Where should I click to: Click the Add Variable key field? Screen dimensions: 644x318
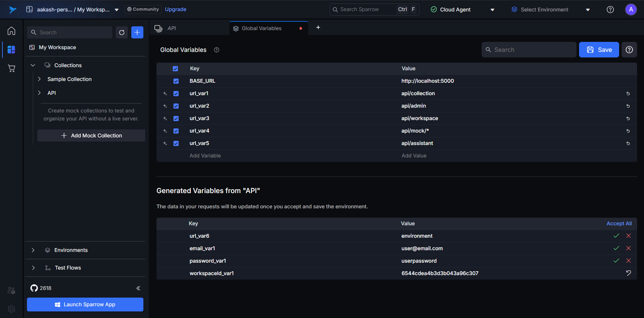205,156
